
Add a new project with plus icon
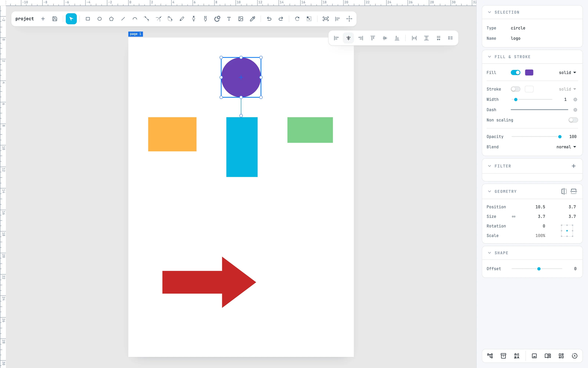point(43,19)
